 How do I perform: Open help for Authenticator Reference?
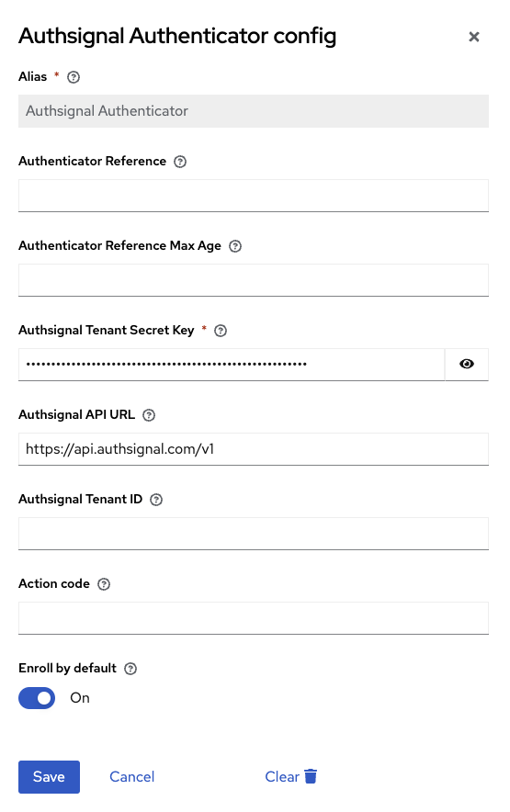(180, 162)
